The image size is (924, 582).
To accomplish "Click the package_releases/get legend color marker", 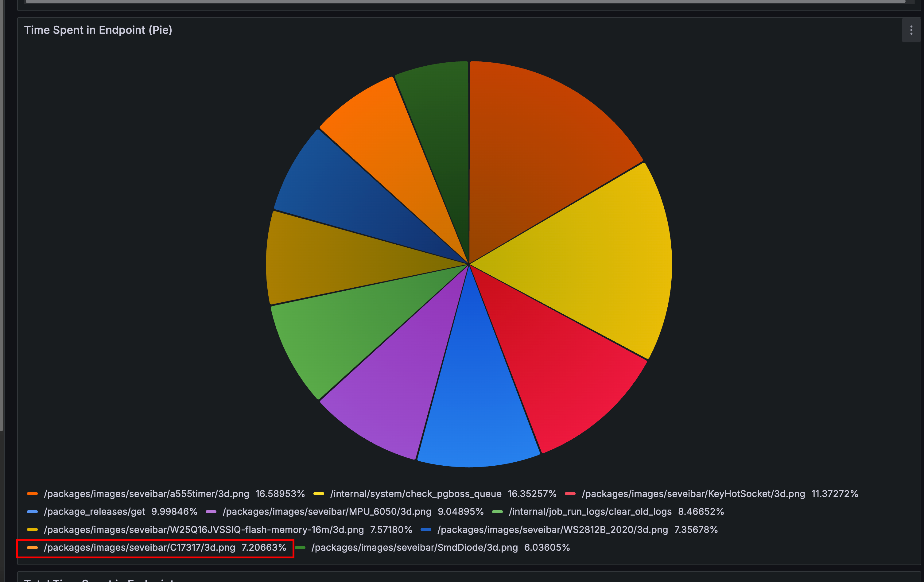I will point(32,512).
